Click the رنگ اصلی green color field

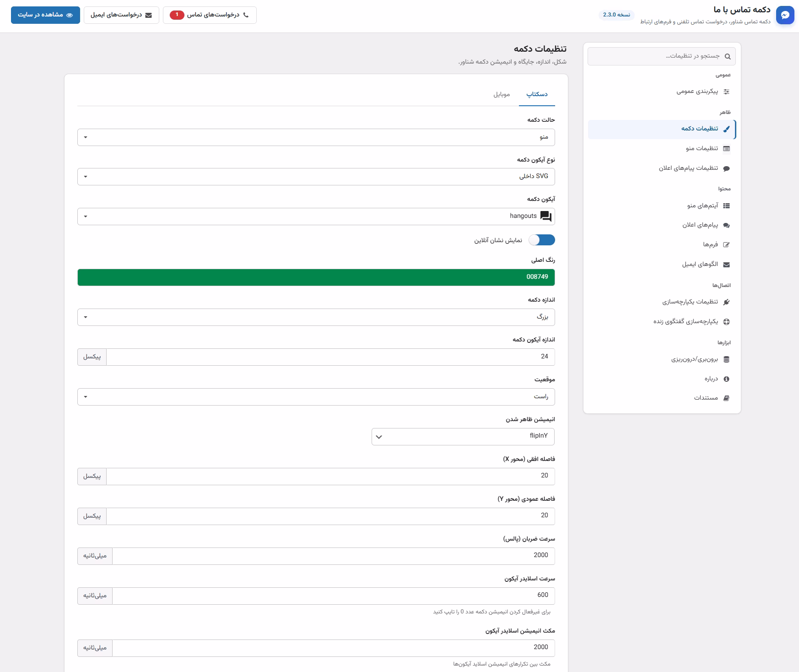[316, 277]
